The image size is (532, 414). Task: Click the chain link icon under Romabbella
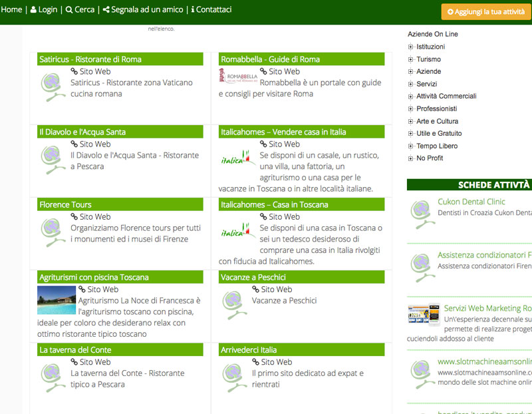coord(263,71)
